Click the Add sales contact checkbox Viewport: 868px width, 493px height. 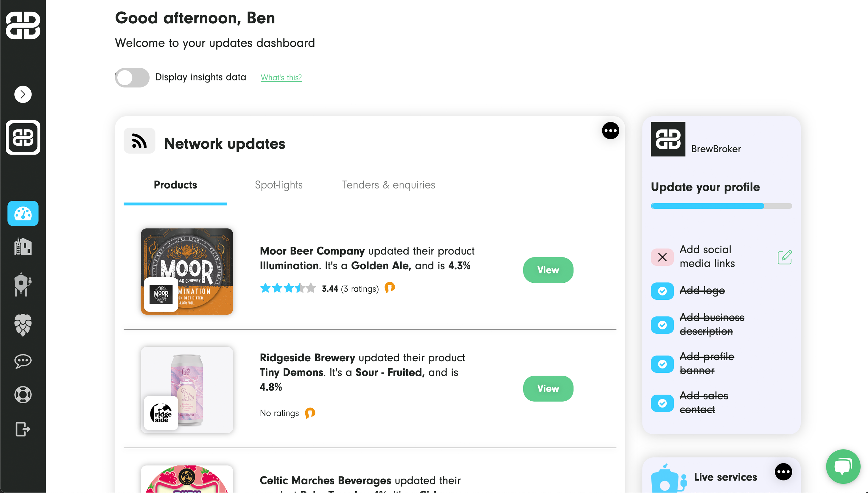tap(662, 403)
